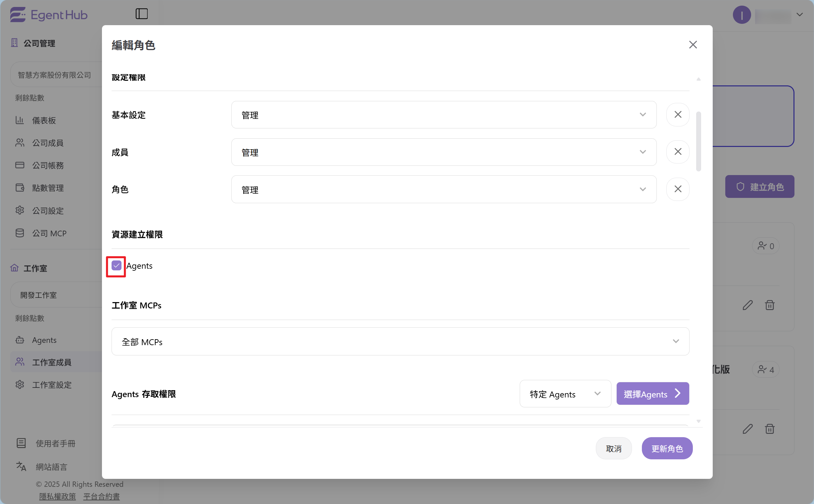Image resolution: width=814 pixels, height=504 pixels.
Task: Open 儀表板 in the sidebar
Action: (44, 120)
